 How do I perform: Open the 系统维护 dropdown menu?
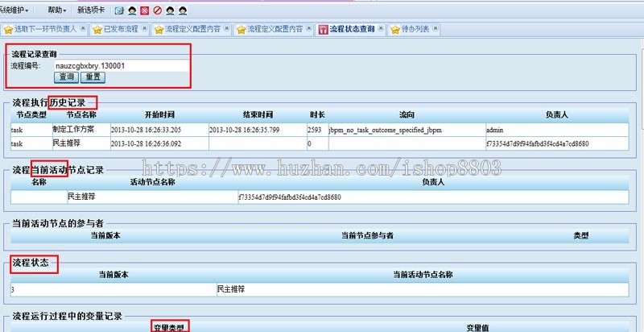tap(14, 10)
